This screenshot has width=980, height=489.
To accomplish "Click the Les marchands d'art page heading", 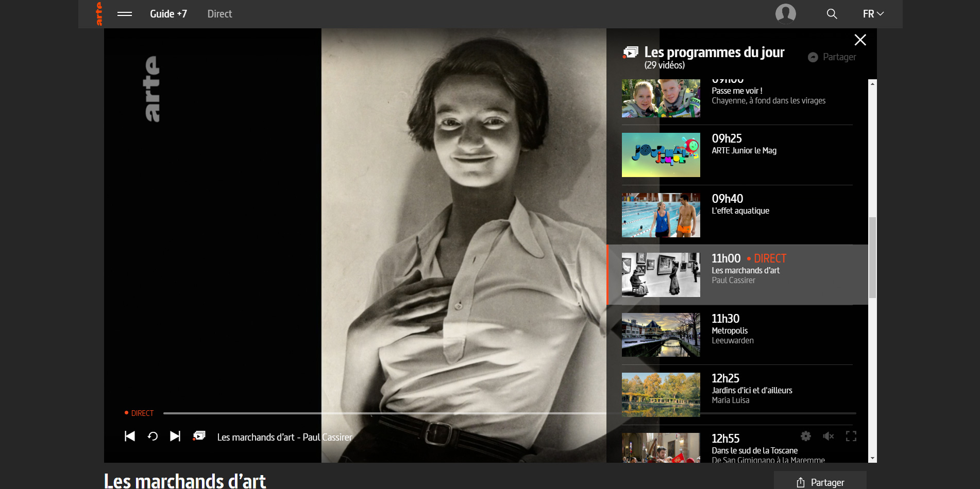I will (x=185, y=481).
